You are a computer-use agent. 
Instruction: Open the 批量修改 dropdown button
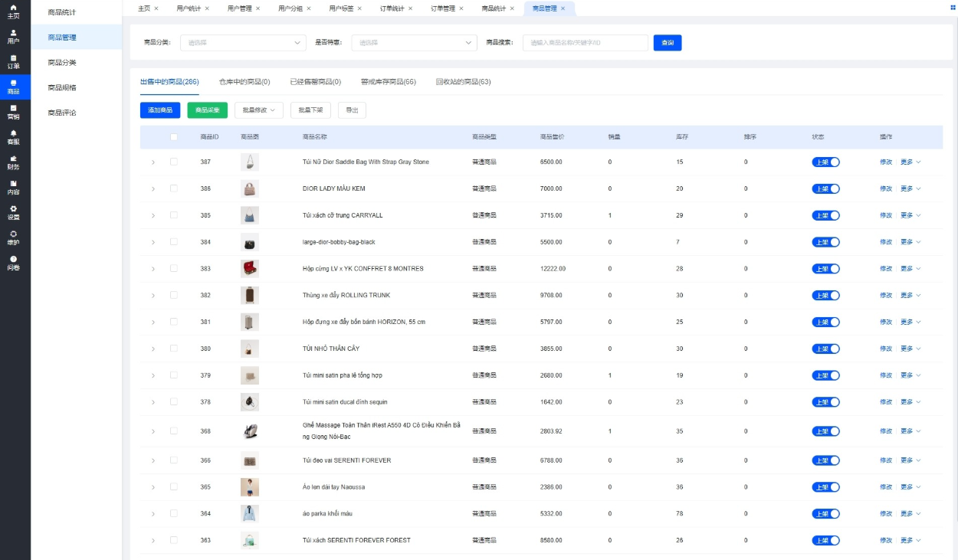[x=259, y=110]
